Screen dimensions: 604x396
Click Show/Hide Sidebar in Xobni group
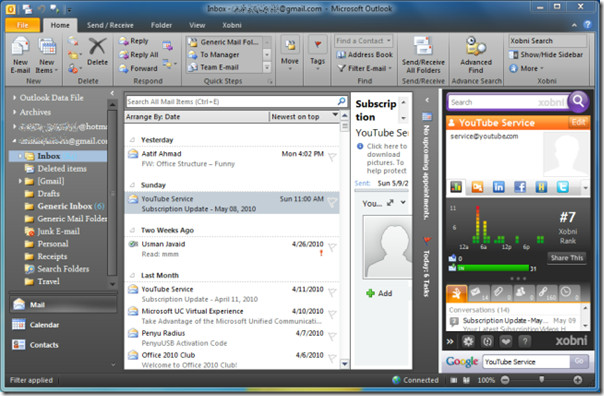546,55
